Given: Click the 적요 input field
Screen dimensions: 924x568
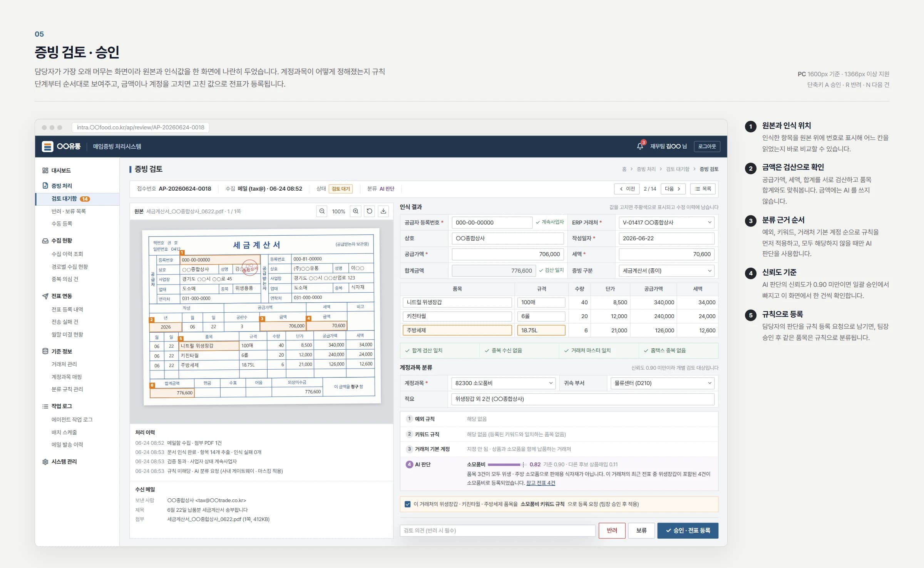Looking at the screenshot, I should [583, 399].
